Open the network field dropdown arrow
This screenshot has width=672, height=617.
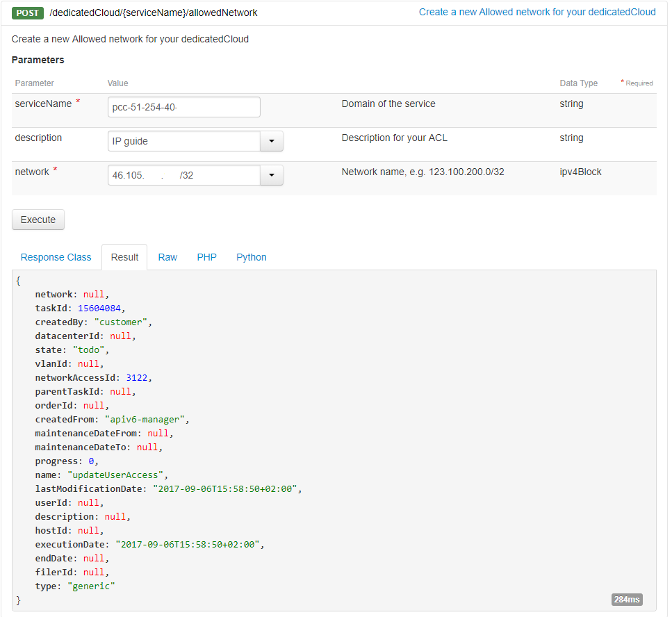click(x=271, y=175)
